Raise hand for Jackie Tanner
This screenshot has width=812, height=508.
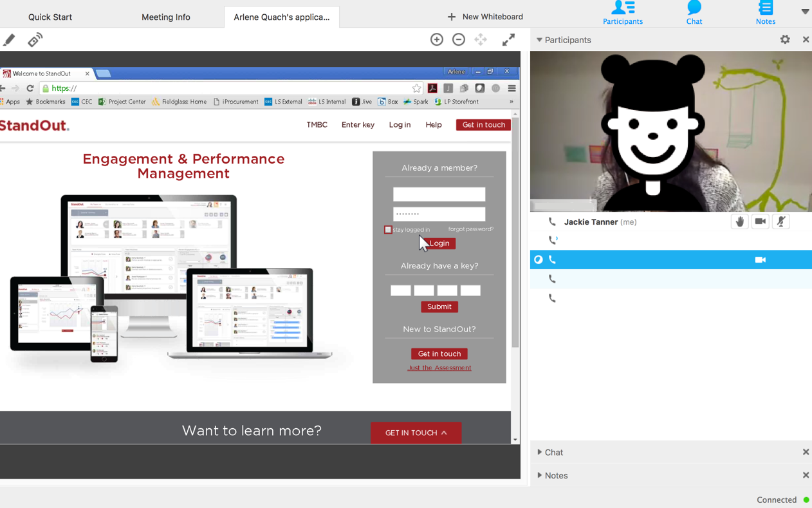(740, 221)
